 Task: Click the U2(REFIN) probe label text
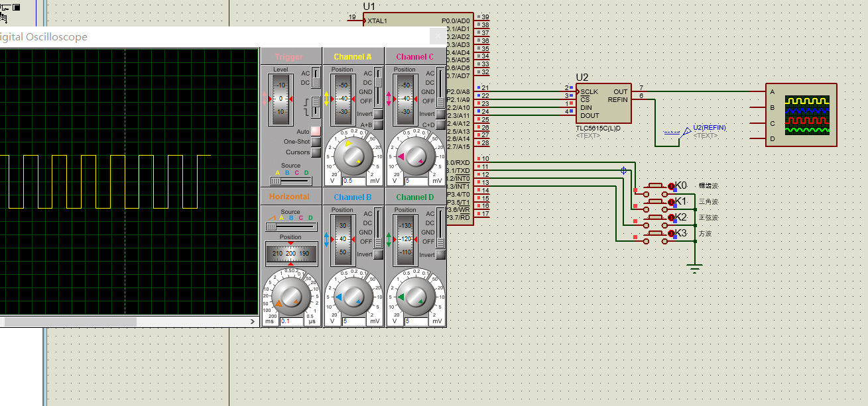709,128
